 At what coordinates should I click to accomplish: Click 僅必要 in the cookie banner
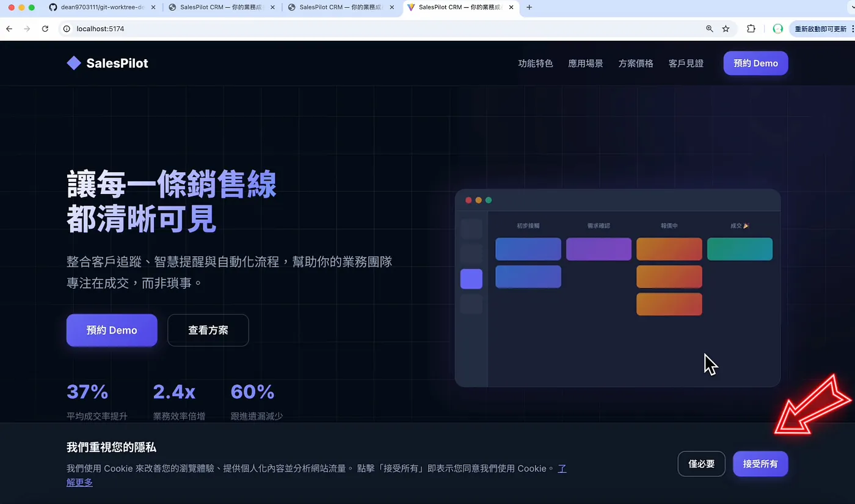701,464
